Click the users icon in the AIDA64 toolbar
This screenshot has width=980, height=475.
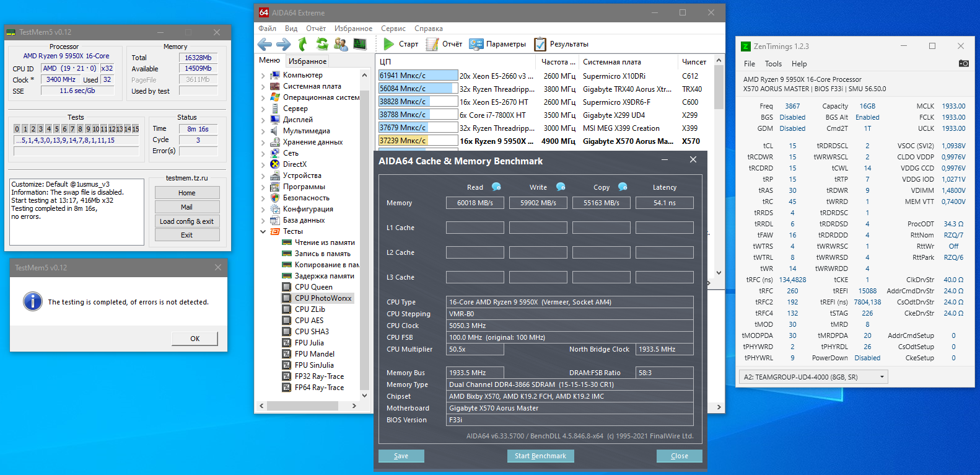(x=341, y=44)
